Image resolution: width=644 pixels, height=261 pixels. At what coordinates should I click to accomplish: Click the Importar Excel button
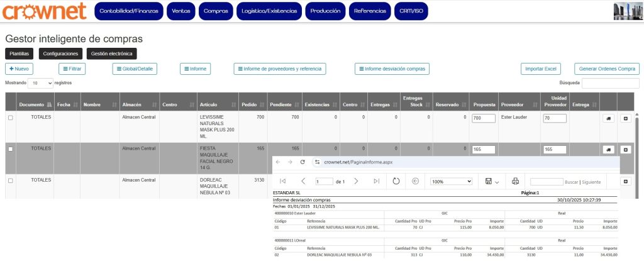[x=541, y=69]
